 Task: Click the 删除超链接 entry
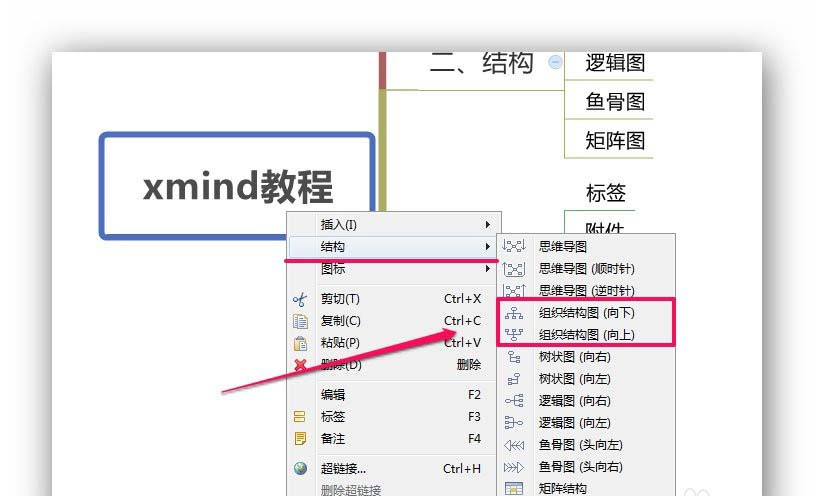pyautogui.click(x=351, y=490)
